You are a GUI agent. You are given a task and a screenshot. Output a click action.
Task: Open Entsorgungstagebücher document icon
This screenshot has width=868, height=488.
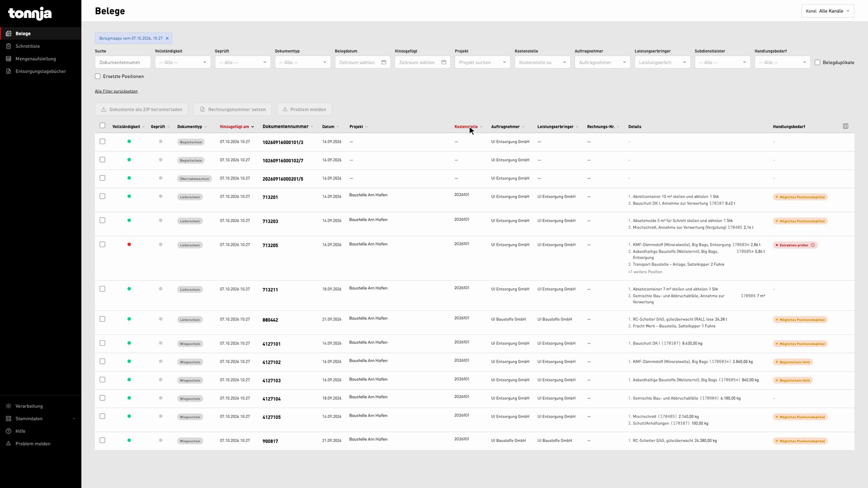tap(9, 71)
